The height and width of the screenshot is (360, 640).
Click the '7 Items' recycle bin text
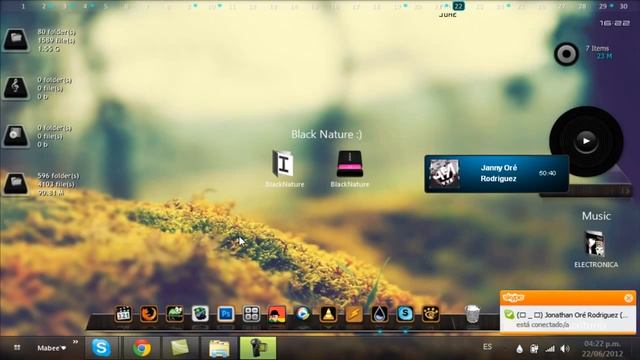point(597,48)
